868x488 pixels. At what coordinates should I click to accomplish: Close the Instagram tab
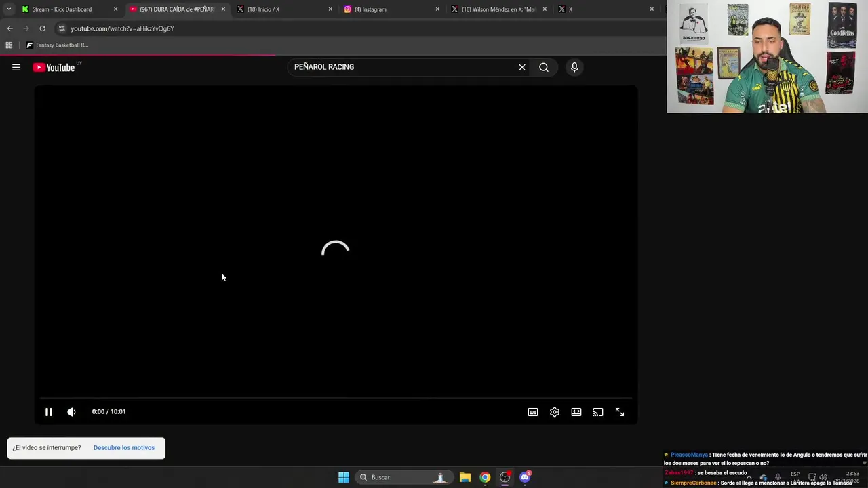[x=437, y=9]
